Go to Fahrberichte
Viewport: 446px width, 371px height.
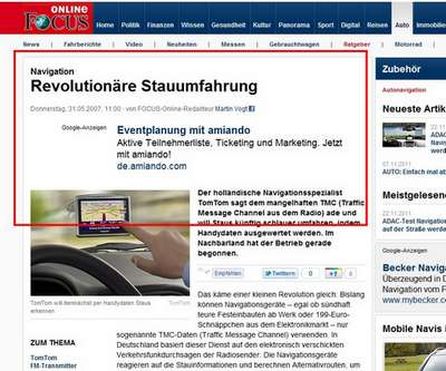point(82,44)
